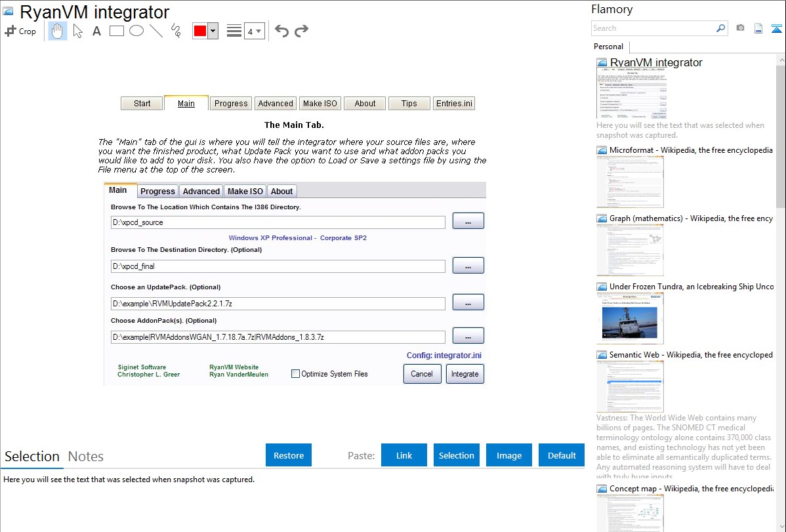The height and width of the screenshot is (532, 786).
Task: Click the Default paste button
Action: (x=562, y=455)
